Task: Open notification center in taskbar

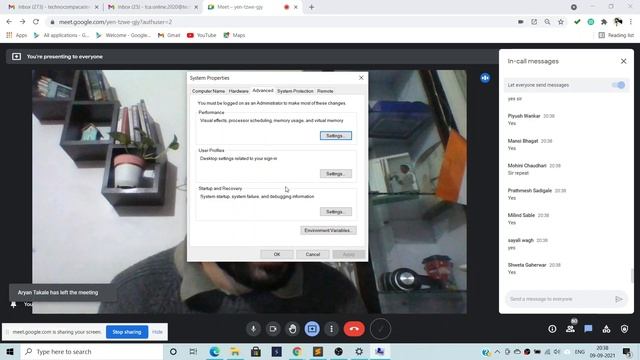Action: (627, 351)
